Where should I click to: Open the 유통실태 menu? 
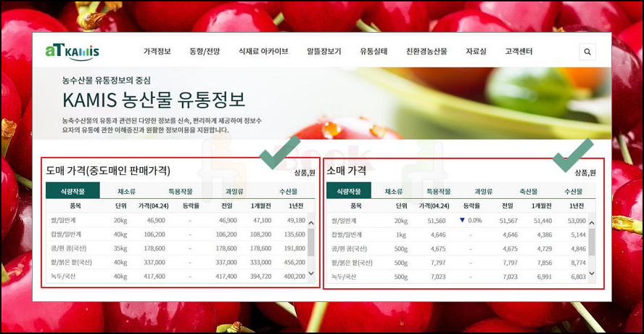(x=373, y=52)
